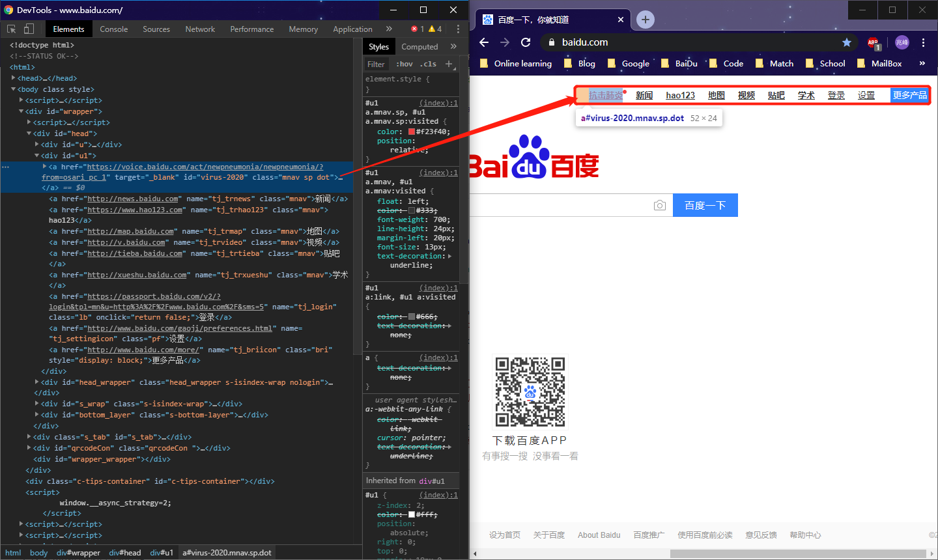Click the #666 color swatch
The image size is (938, 560).
(x=412, y=316)
